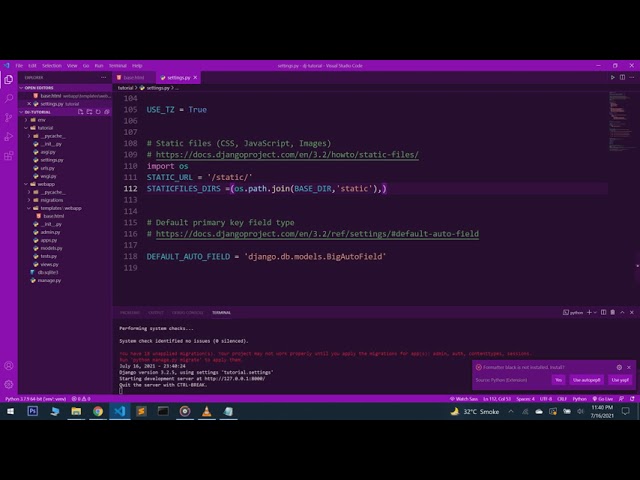This screenshot has width=640, height=480.
Task: Open the Explorer more actions ellipsis
Action: pyautogui.click(x=104, y=78)
